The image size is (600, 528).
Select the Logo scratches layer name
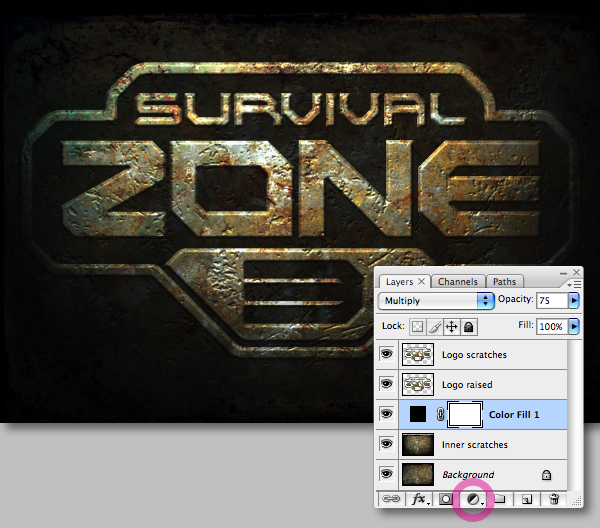474,355
